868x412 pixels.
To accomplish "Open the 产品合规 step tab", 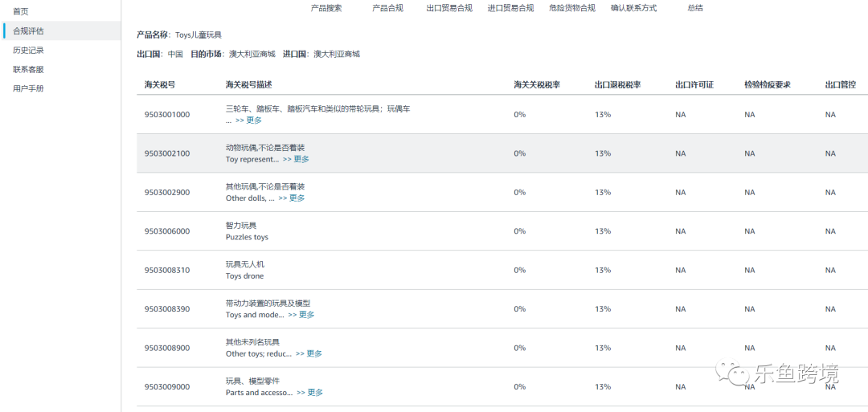I will [387, 8].
